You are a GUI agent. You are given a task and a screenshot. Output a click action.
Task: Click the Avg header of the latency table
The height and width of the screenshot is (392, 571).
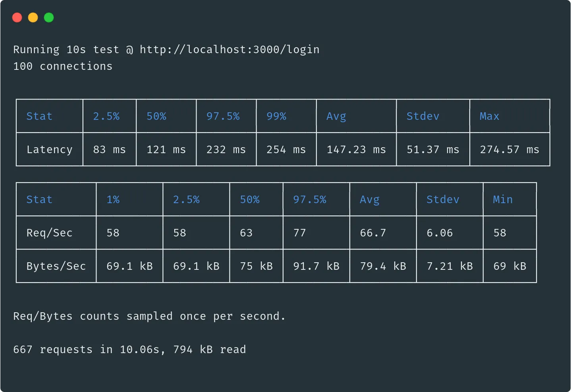coord(336,116)
